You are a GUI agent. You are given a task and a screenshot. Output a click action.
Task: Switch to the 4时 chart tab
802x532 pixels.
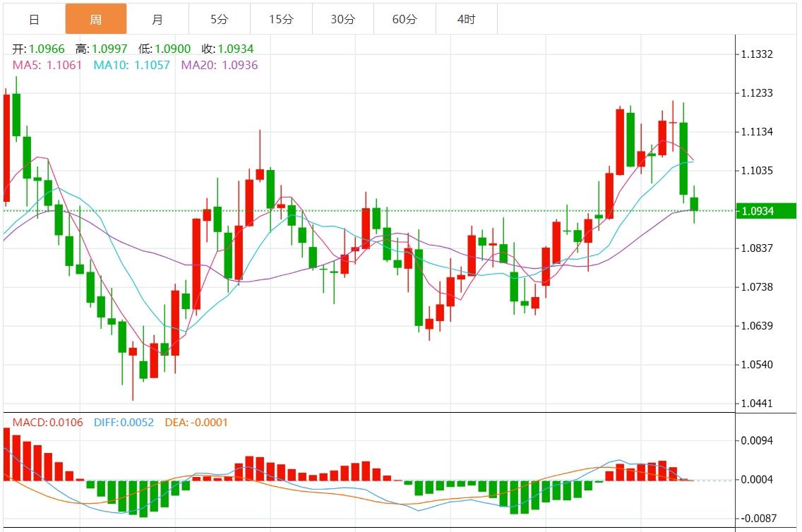(x=466, y=19)
